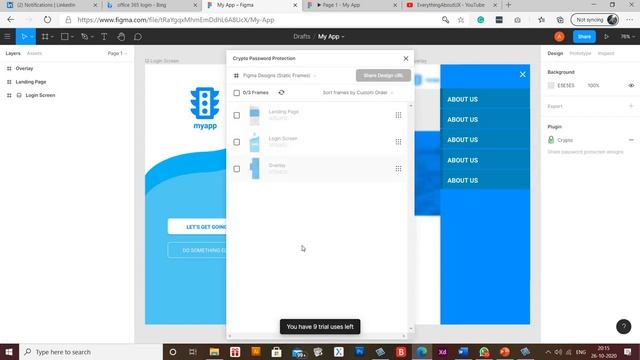The width and height of the screenshot is (640, 360).
Task: Click the browser refresh icon
Action: [x=47, y=20]
